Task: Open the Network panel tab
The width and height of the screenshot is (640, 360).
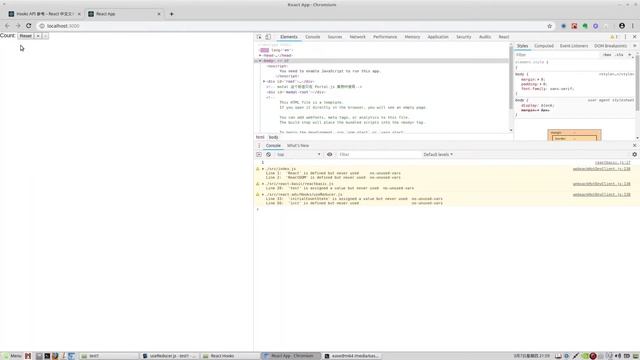Action: [x=358, y=37]
